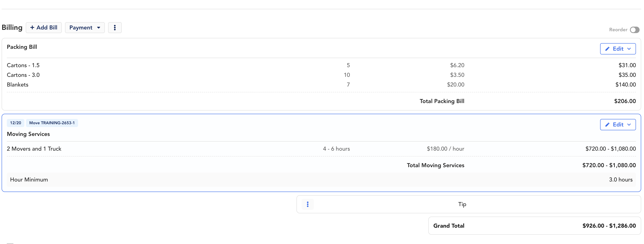The width and height of the screenshot is (644, 244).
Task: Click the Packing Bill title
Action: point(22,47)
